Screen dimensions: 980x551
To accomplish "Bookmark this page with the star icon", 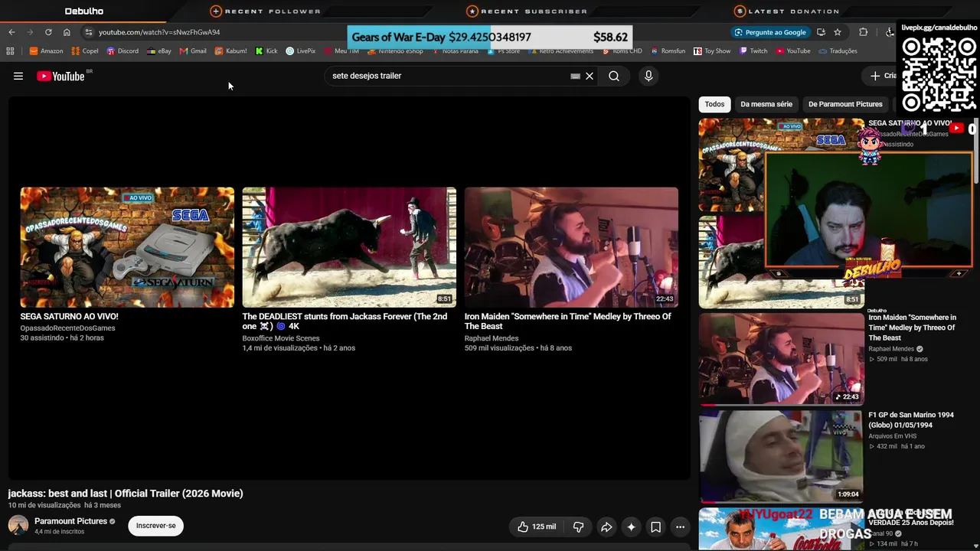I will pos(838,32).
